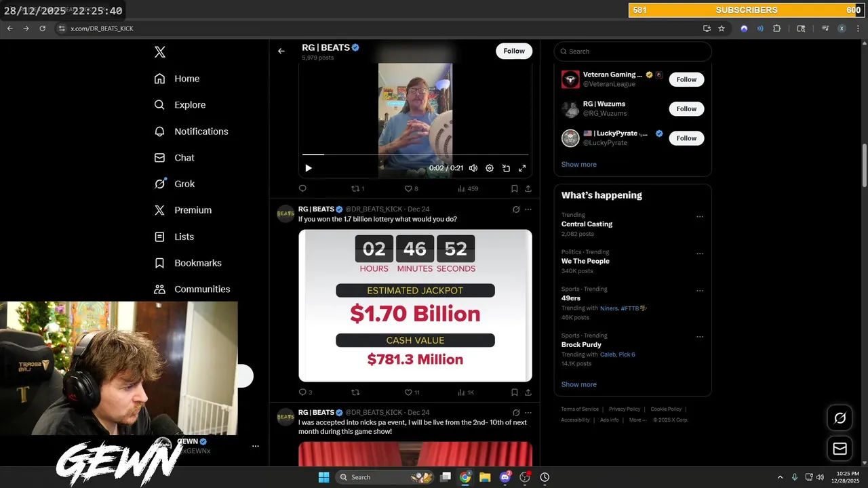Open account menu dots beside GEWN

coord(256,446)
